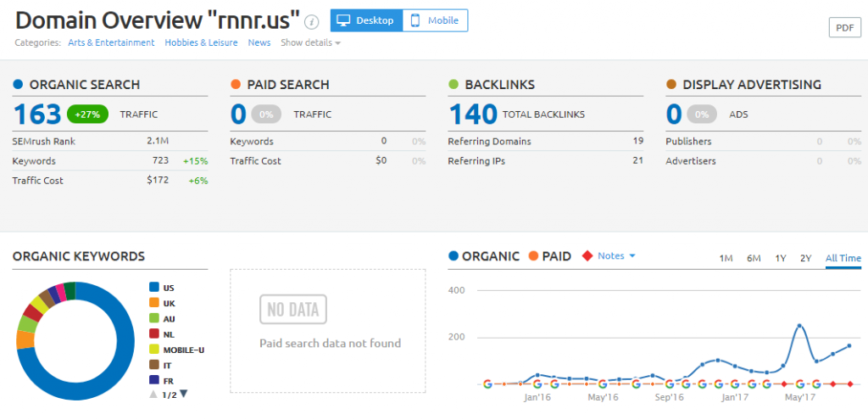Screen dimensions: 868x420
Task: Click the info icon beside the domain title
Action: coord(312,21)
